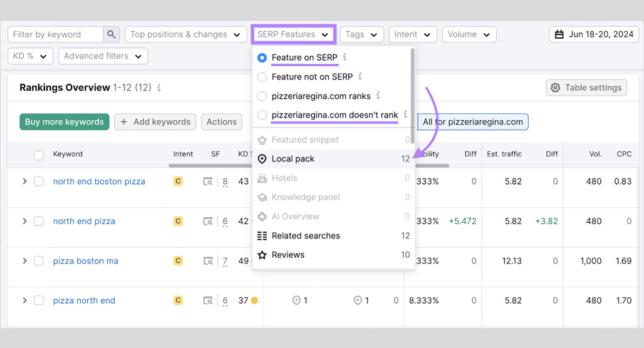Choose AI Overview in SERP features list
The image size is (644, 348).
[x=333, y=217]
